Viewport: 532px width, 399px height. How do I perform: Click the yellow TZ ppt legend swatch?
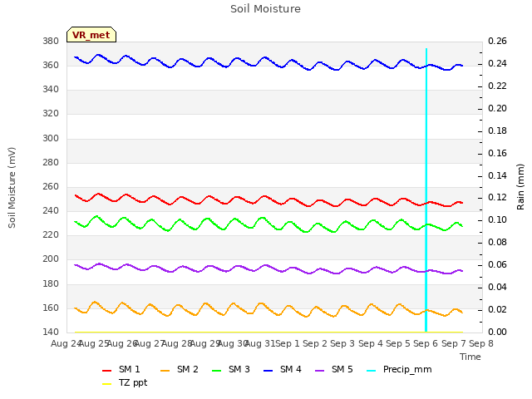(x=106, y=384)
